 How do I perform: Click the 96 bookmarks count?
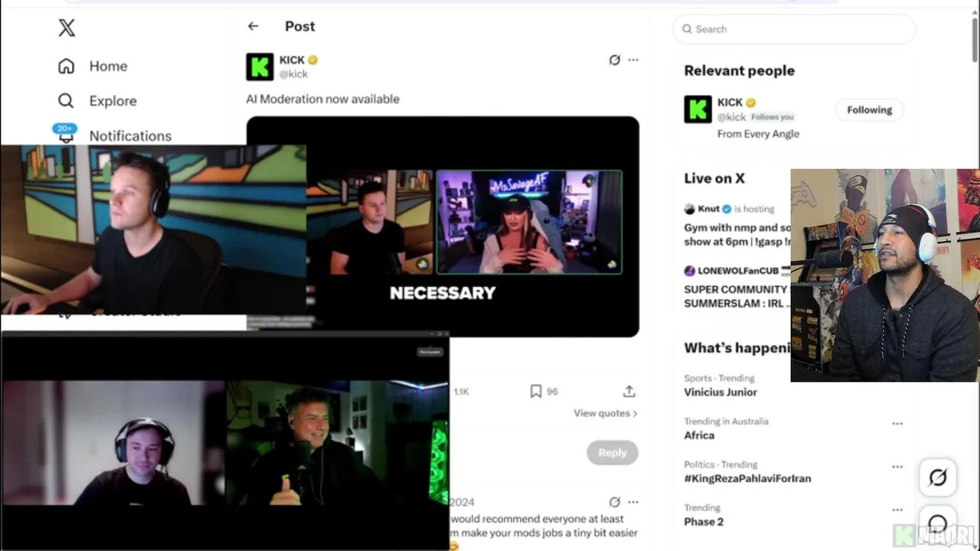pyautogui.click(x=552, y=391)
